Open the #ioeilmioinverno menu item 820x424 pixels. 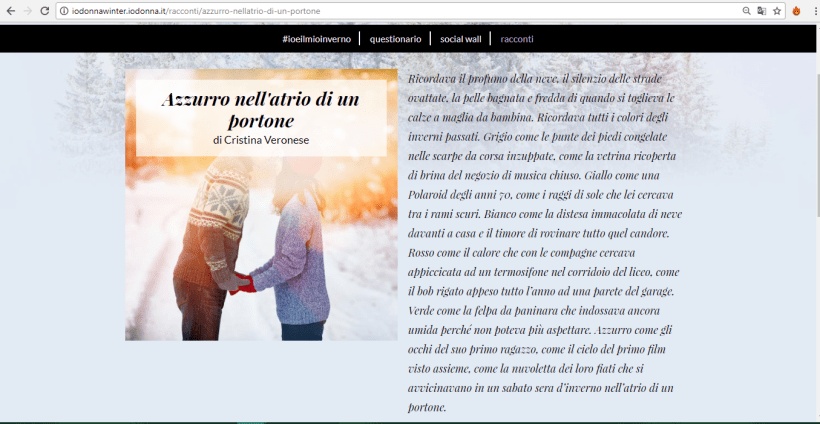(316, 39)
